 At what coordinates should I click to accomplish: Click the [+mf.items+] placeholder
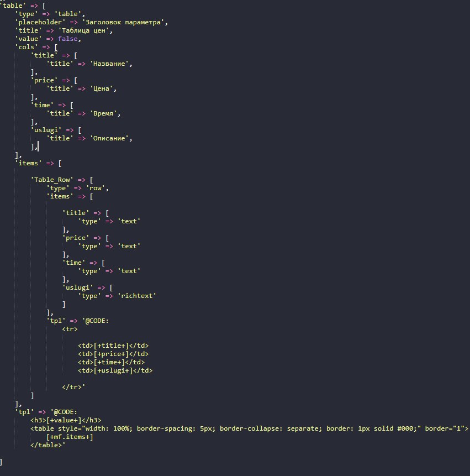[x=70, y=437]
